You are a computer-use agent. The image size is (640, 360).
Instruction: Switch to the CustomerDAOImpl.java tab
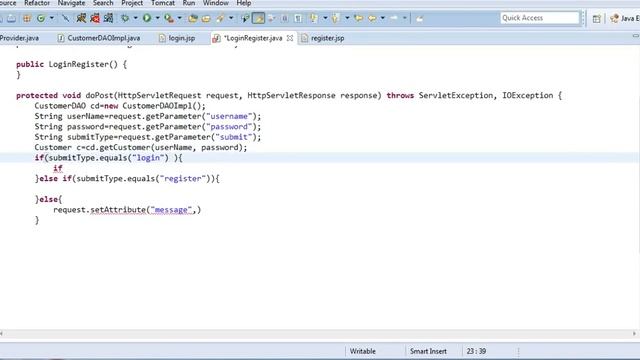(x=99, y=38)
